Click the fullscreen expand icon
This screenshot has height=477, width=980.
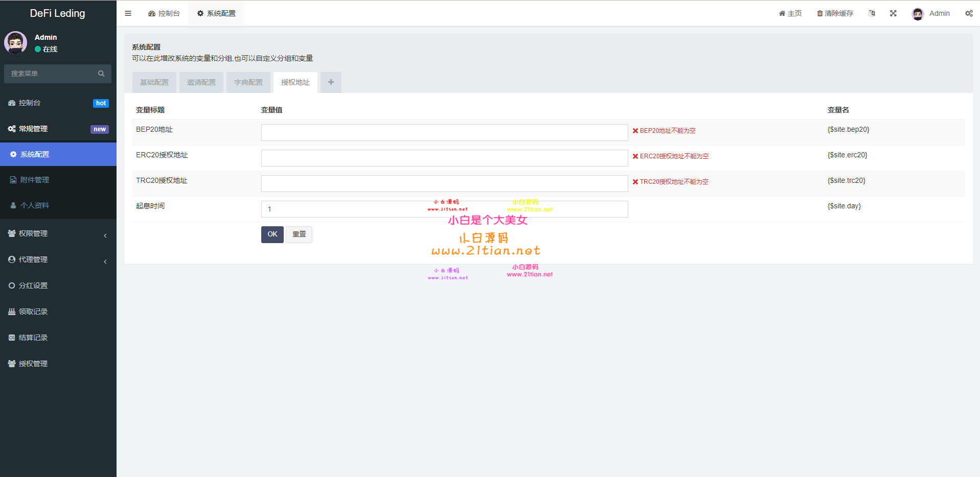(x=893, y=13)
